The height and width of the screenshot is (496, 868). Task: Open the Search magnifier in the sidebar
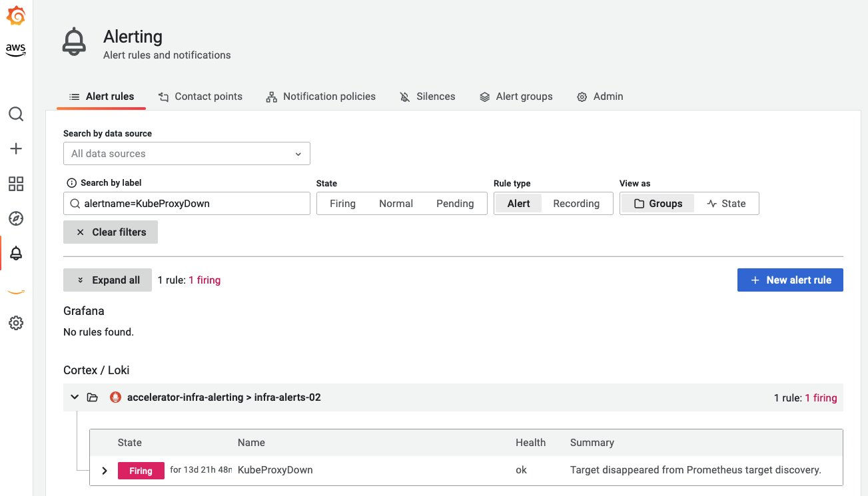[x=16, y=114]
